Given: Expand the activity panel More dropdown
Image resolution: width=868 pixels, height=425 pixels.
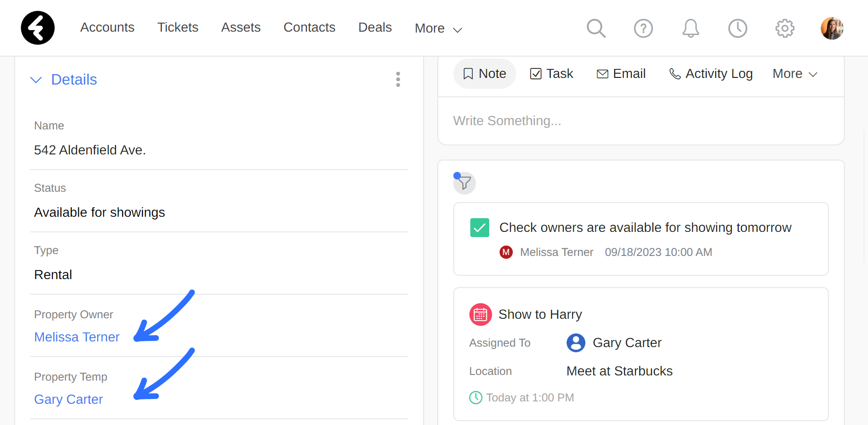Looking at the screenshot, I should coord(795,74).
